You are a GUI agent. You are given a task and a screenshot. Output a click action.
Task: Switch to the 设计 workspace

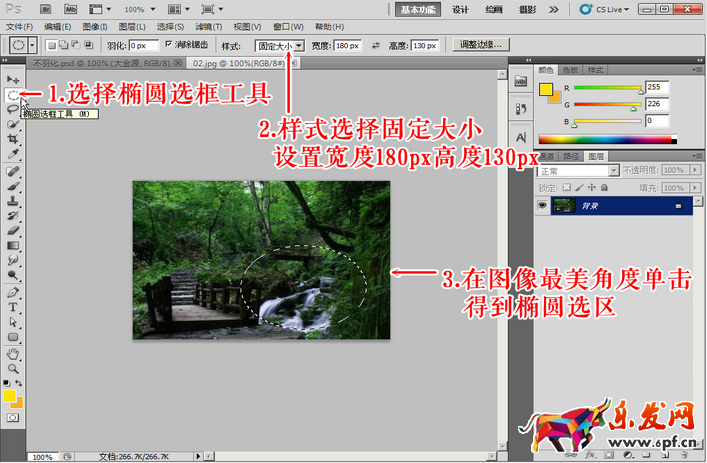coord(460,9)
